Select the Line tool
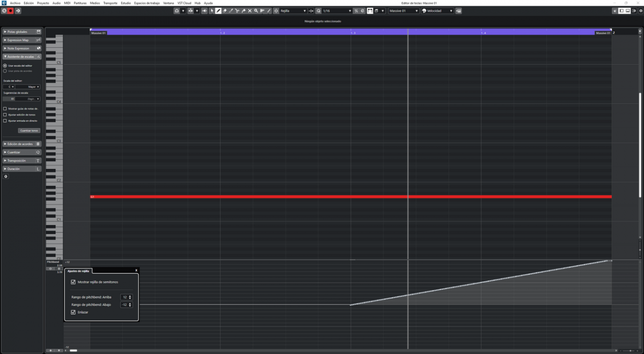 point(268,11)
